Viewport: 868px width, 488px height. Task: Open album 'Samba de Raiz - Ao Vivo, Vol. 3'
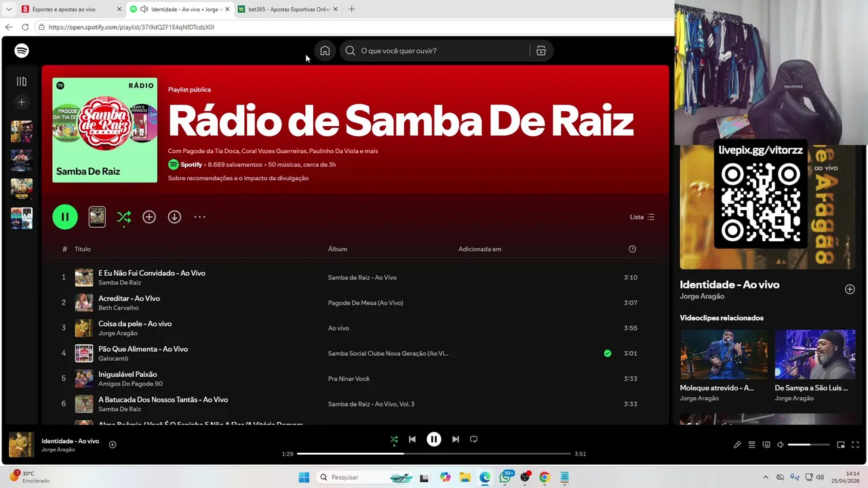[371, 404]
